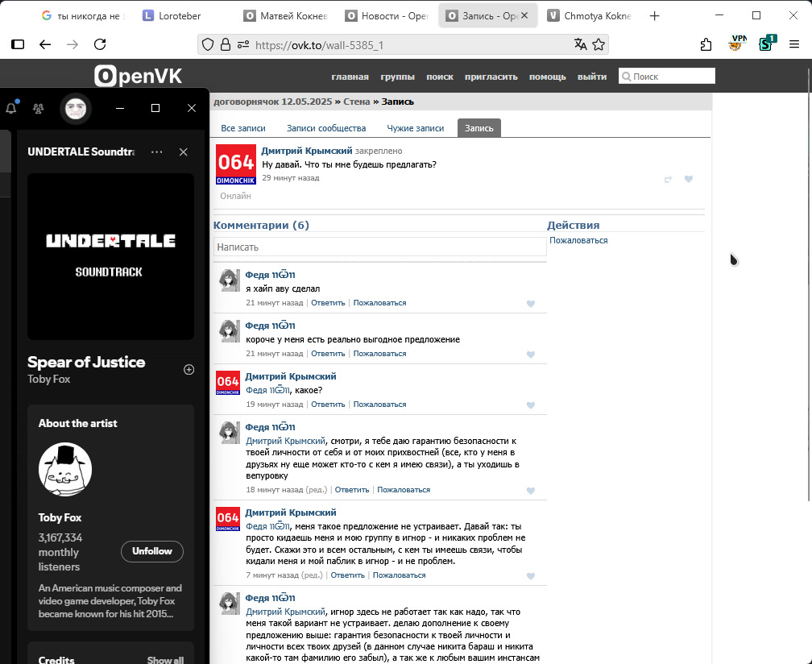
Task: Switch to the 'Все записи' tab
Action: [x=243, y=128]
